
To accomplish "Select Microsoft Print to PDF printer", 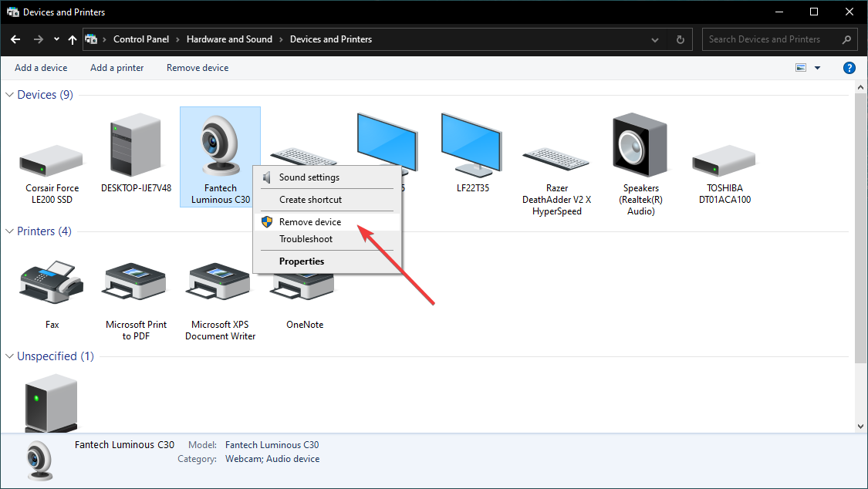I will (x=136, y=282).
